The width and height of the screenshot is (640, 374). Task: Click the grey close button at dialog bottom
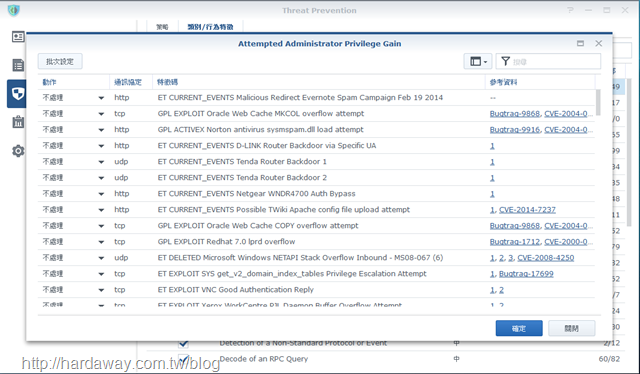coord(571,328)
